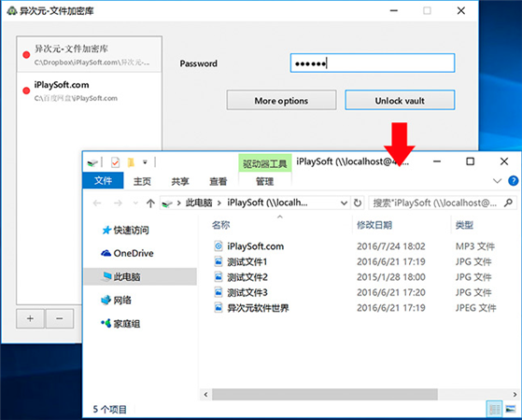Click the image icon of 异次元软件世界

tap(219, 307)
